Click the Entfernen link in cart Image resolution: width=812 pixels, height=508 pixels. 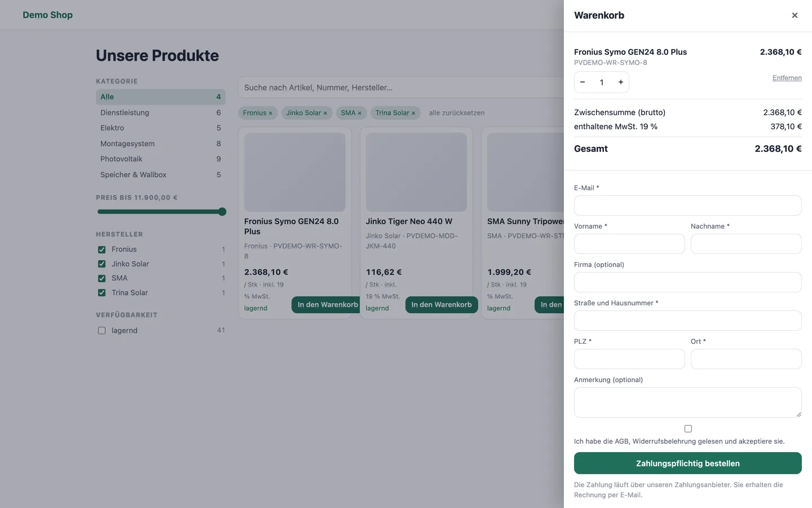tap(787, 78)
